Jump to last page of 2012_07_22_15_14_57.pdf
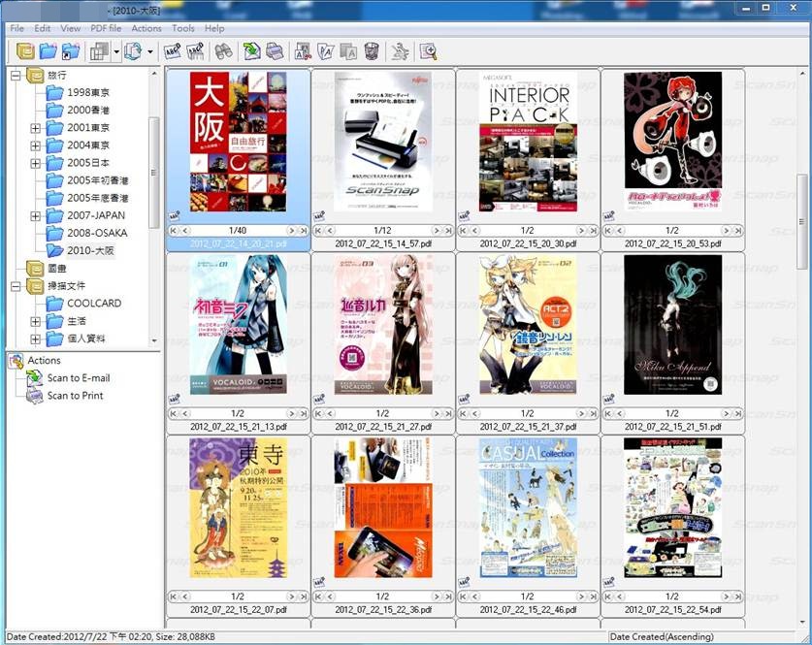 (x=448, y=231)
